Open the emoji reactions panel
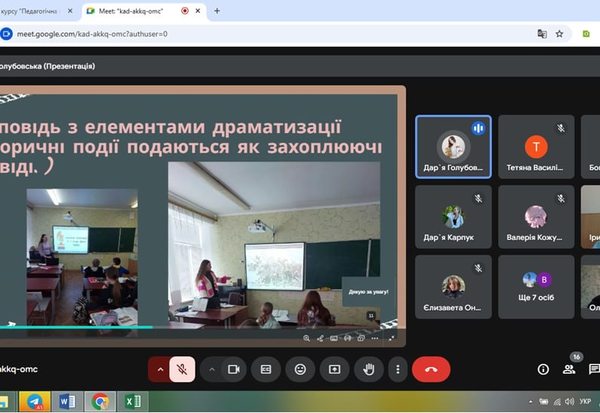600x413 pixels. (x=300, y=369)
